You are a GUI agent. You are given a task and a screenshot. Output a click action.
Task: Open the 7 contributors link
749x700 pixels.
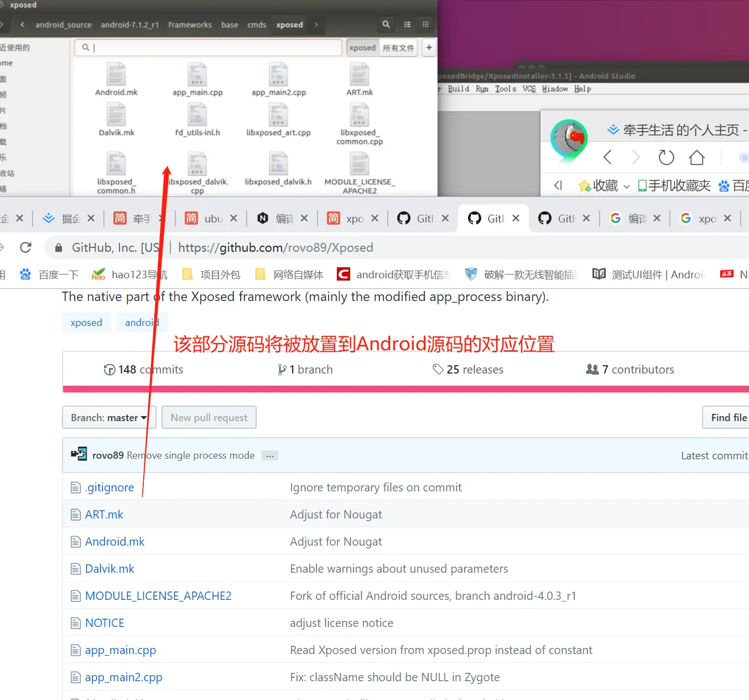(630, 370)
